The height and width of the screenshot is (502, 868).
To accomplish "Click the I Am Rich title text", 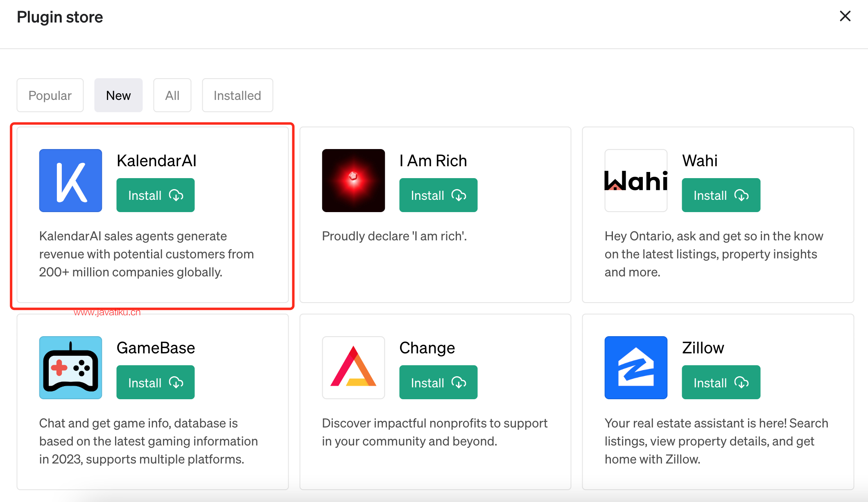I will click(x=433, y=161).
